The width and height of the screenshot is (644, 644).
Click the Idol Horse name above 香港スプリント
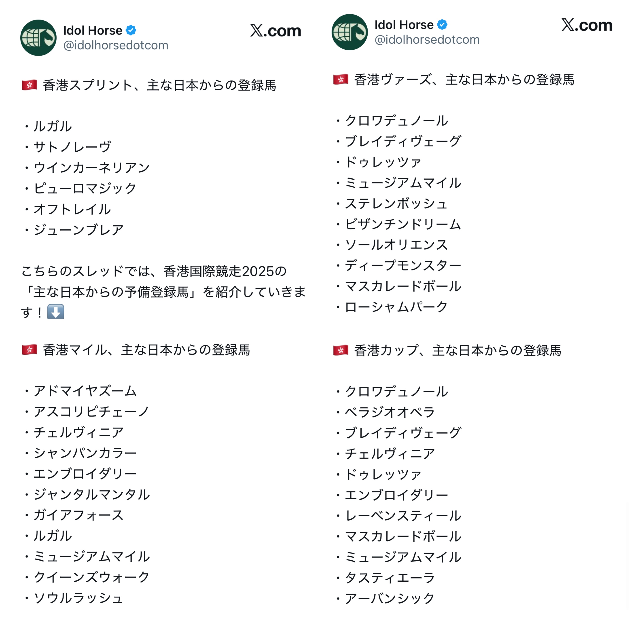(x=93, y=30)
